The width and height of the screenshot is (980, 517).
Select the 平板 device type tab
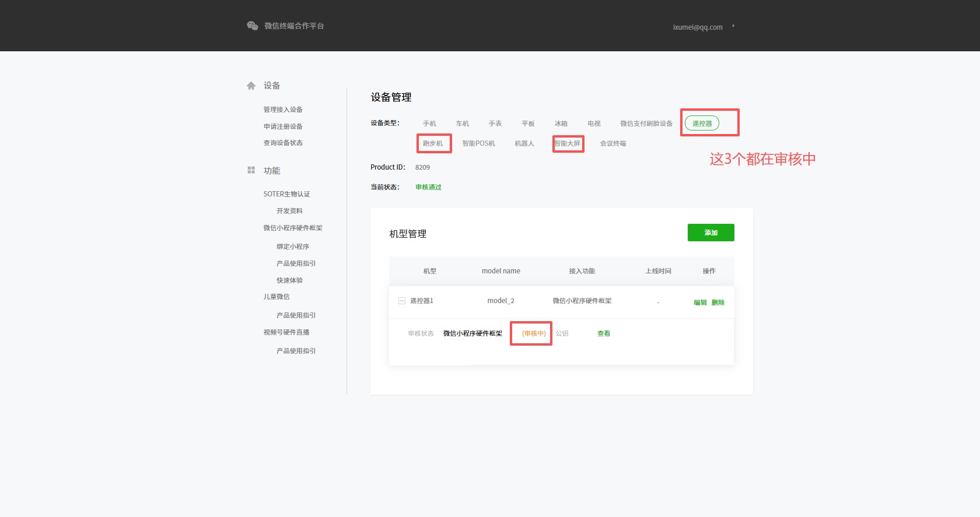pyautogui.click(x=528, y=124)
